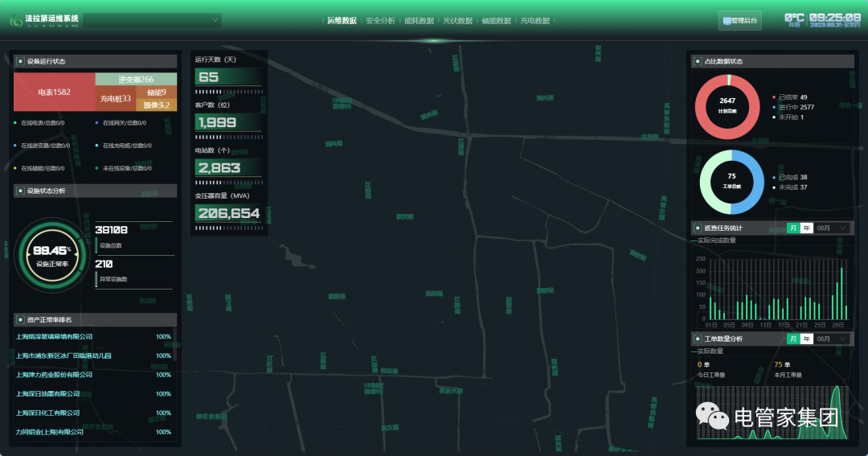
Task: Click the red 电表1582 treemap block
Action: (x=54, y=92)
